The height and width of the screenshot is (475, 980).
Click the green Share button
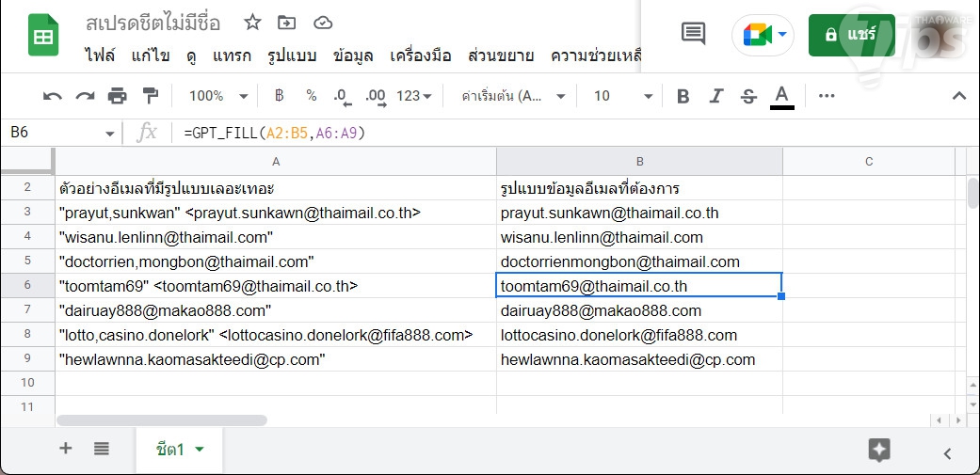[x=851, y=35]
